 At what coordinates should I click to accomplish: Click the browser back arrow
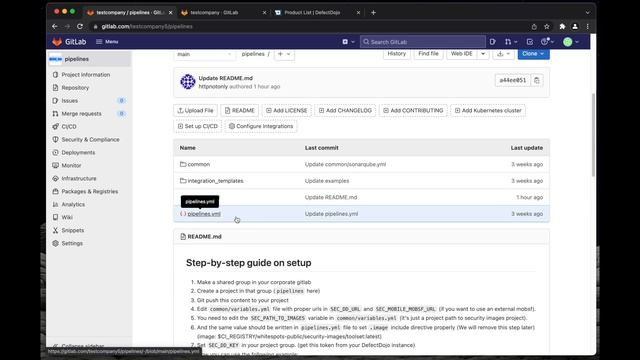point(55,27)
